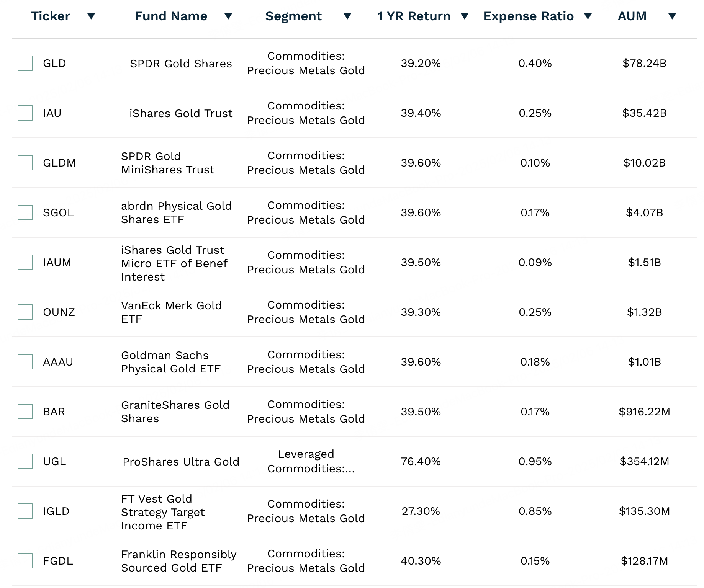Check the GLD row checkbox
Image resolution: width=704 pixels, height=588 pixels.
point(25,63)
